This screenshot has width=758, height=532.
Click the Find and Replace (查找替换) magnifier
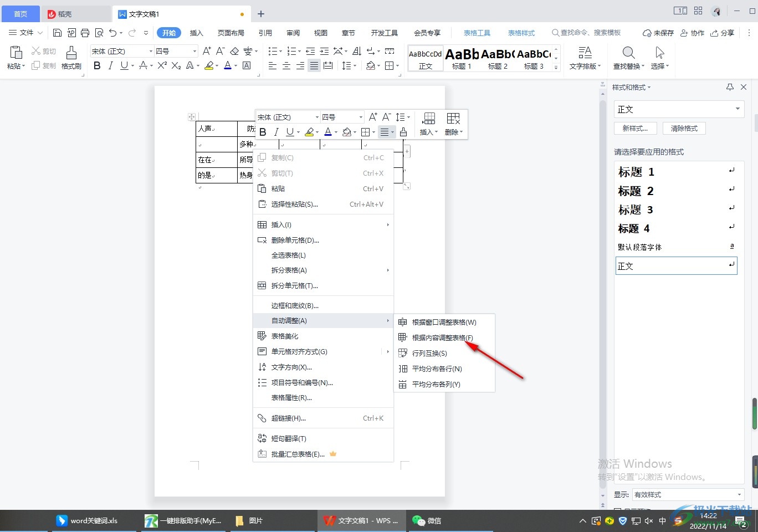tap(628, 53)
